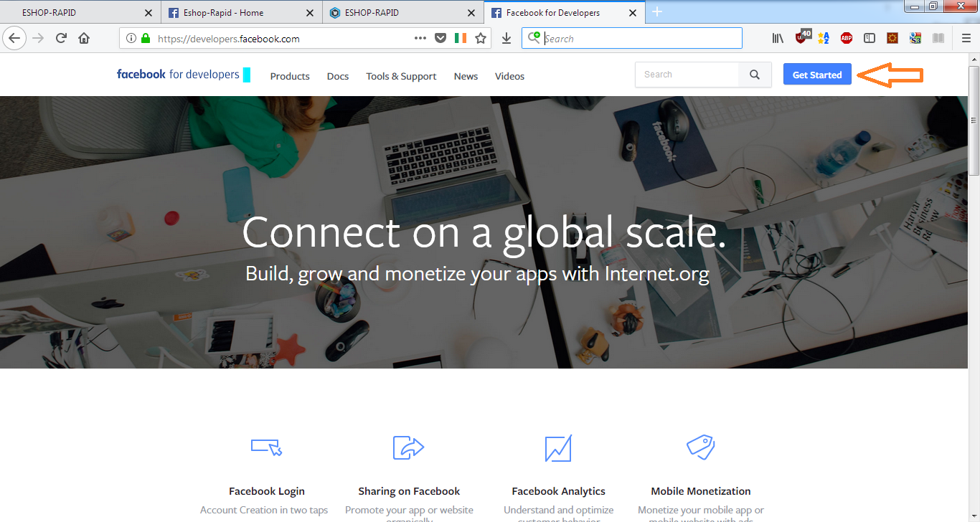Open page actions three-dots menu

(420, 39)
